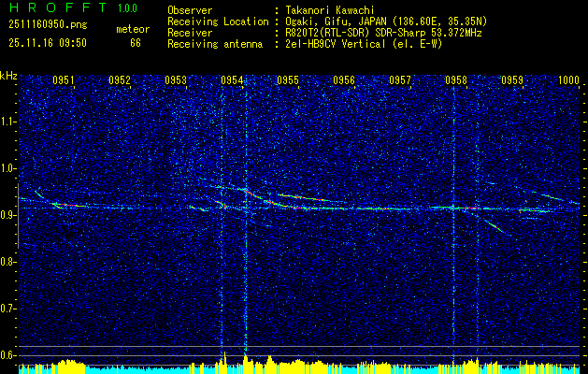Click the gray vertical bar beside 0.9 kHz
This screenshot has height=374, width=588.
point(18,216)
